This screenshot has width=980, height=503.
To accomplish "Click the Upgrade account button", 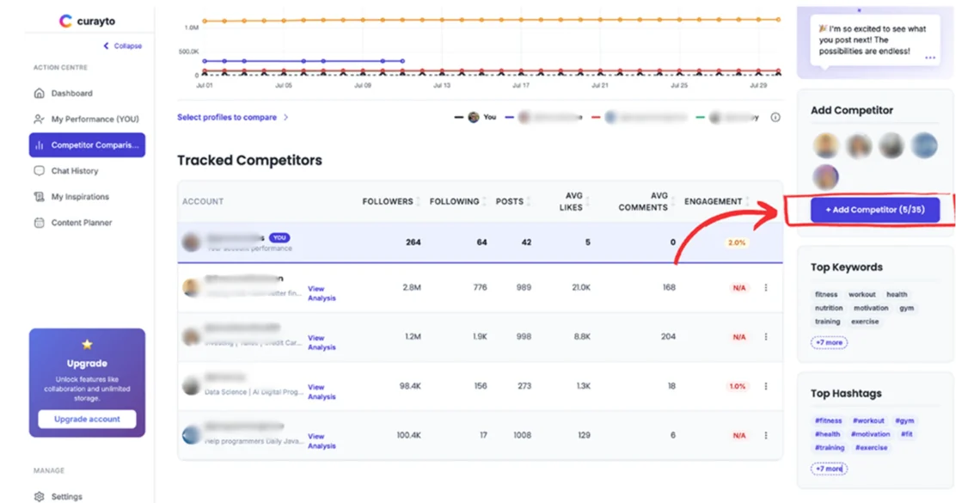I will pos(86,419).
